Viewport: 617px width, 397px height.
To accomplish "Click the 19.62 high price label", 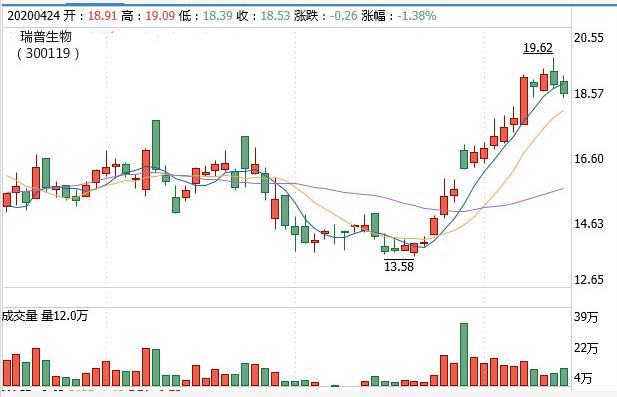I will [x=538, y=48].
